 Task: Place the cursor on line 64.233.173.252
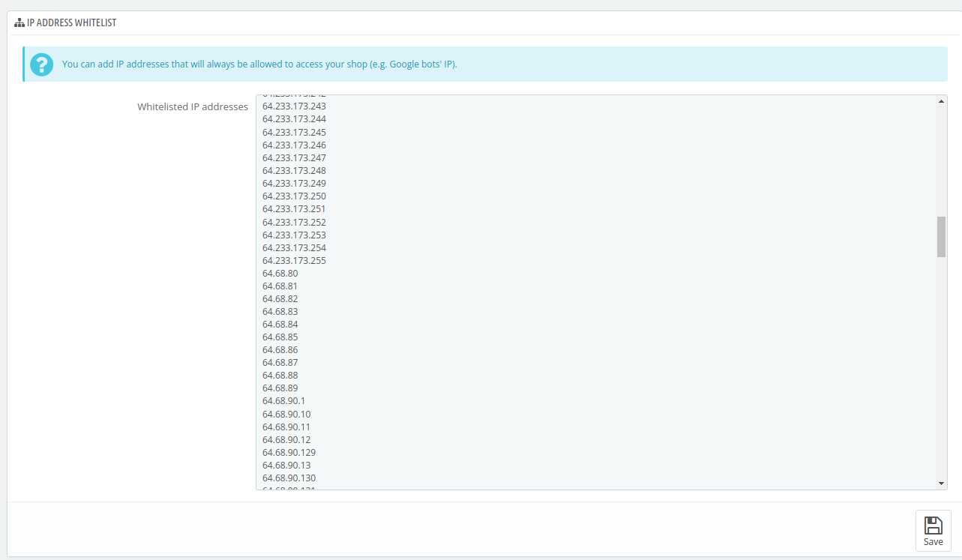pos(294,222)
